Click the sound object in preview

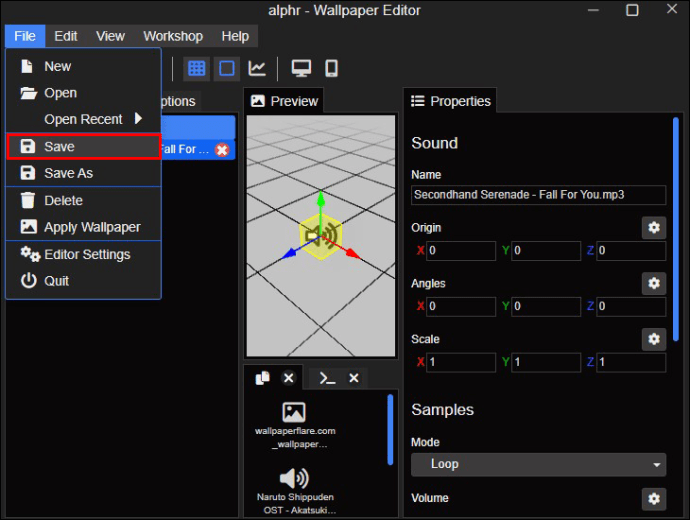click(321, 236)
